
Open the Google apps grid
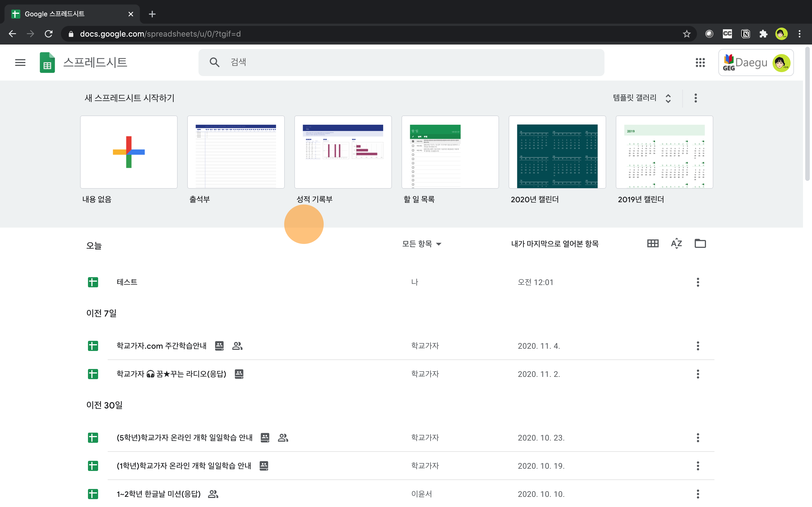(x=700, y=62)
